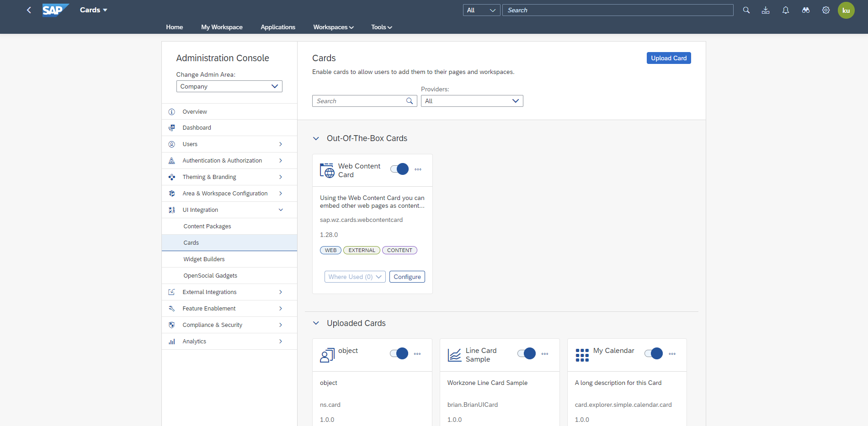Click the UI Integration icon
Screen dimensions: 868x426
[x=172, y=210]
